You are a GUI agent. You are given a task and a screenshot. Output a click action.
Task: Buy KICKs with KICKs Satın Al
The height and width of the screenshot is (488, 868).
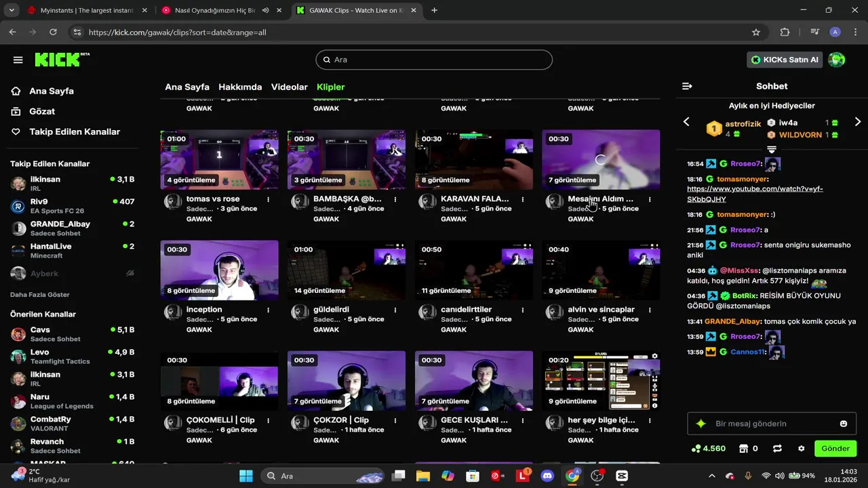click(x=785, y=60)
